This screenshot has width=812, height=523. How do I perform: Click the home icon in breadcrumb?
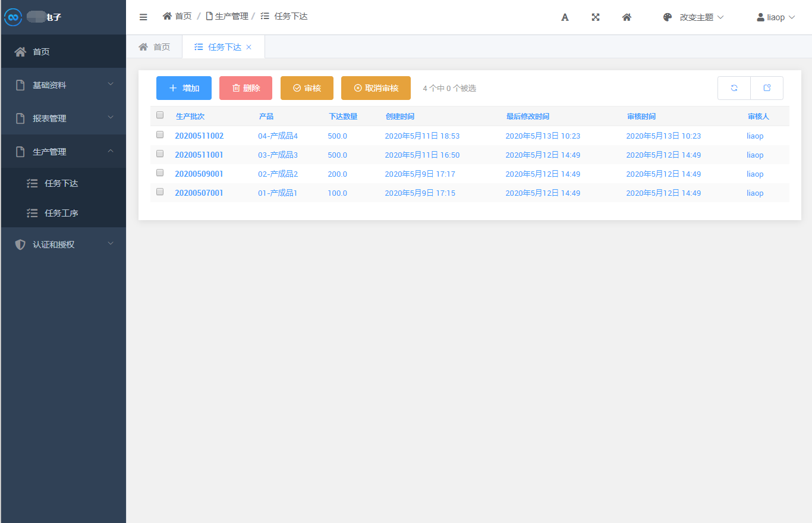coord(167,16)
